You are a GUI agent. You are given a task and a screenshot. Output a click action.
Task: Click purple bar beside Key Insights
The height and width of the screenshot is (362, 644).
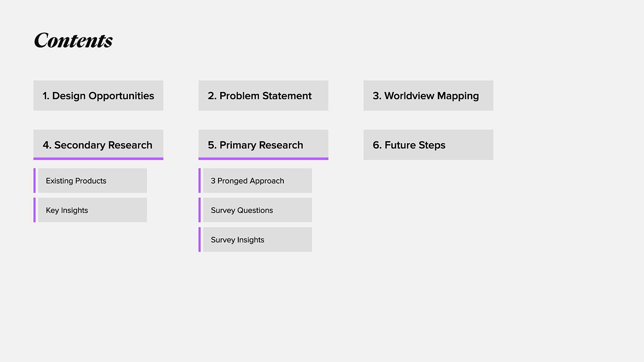[x=35, y=210]
